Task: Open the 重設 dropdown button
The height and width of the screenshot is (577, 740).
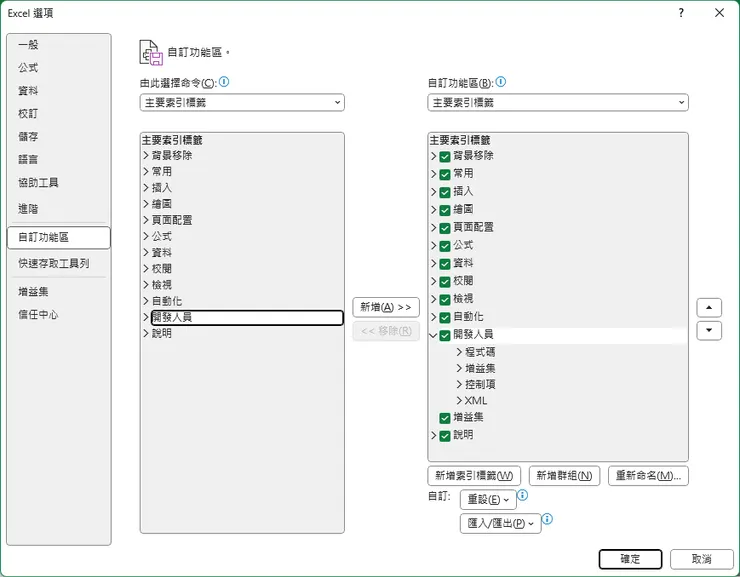Action: (x=488, y=499)
